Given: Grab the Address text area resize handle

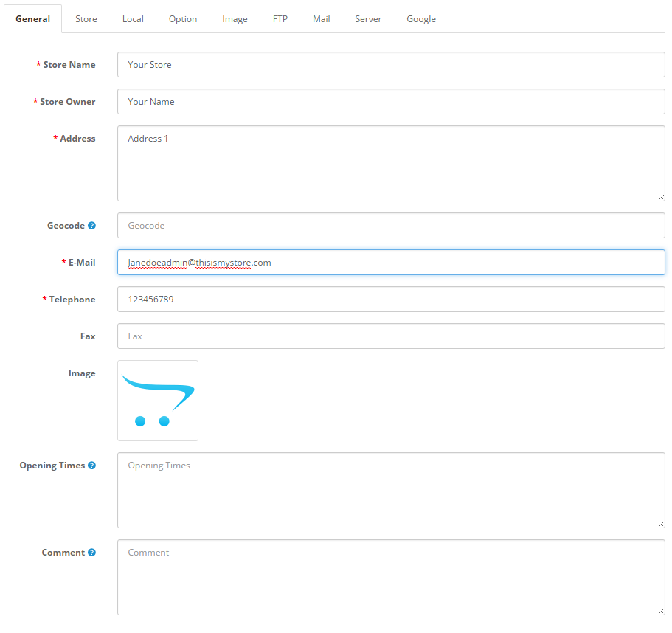Looking at the screenshot, I should [x=661, y=198].
